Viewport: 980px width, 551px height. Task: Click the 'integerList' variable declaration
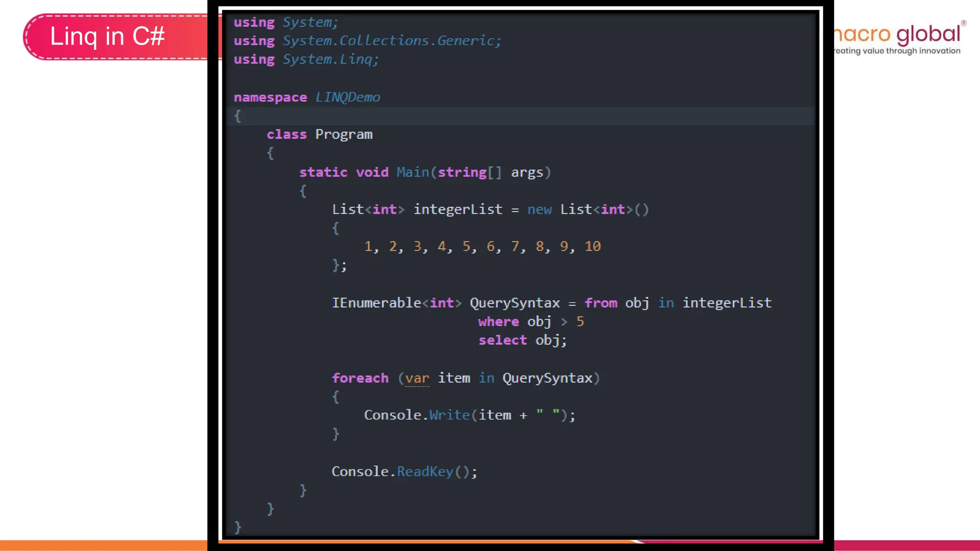coord(458,209)
